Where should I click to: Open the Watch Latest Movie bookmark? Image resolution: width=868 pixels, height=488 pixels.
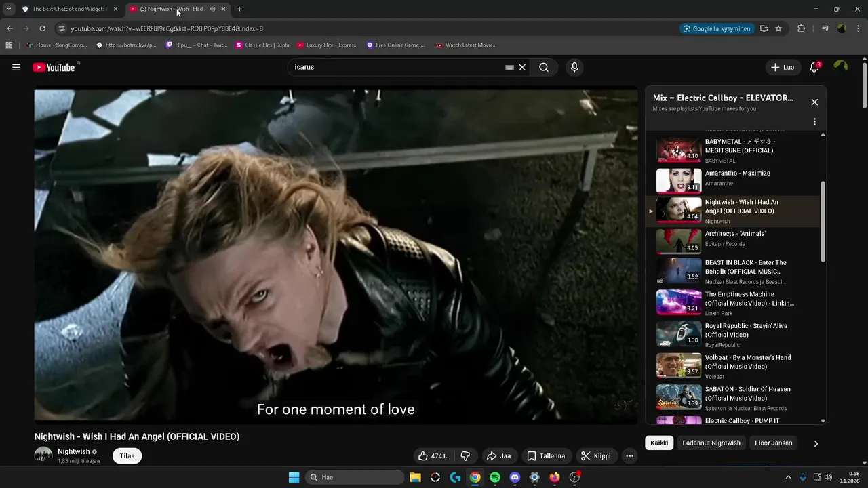[x=467, y=45]
